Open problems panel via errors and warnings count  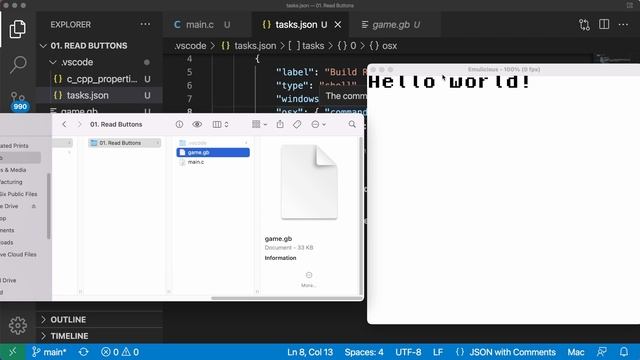120,352
